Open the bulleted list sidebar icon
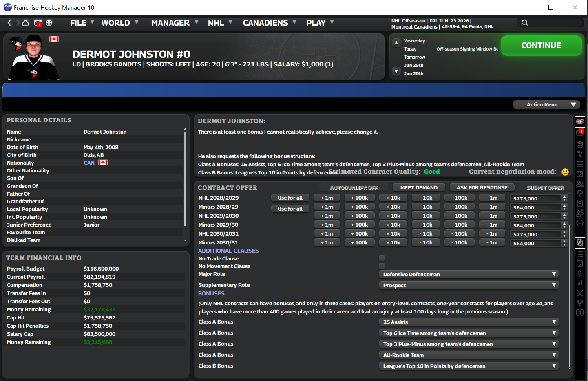Viewport: 588px width, 381px height. pos(580,253)
